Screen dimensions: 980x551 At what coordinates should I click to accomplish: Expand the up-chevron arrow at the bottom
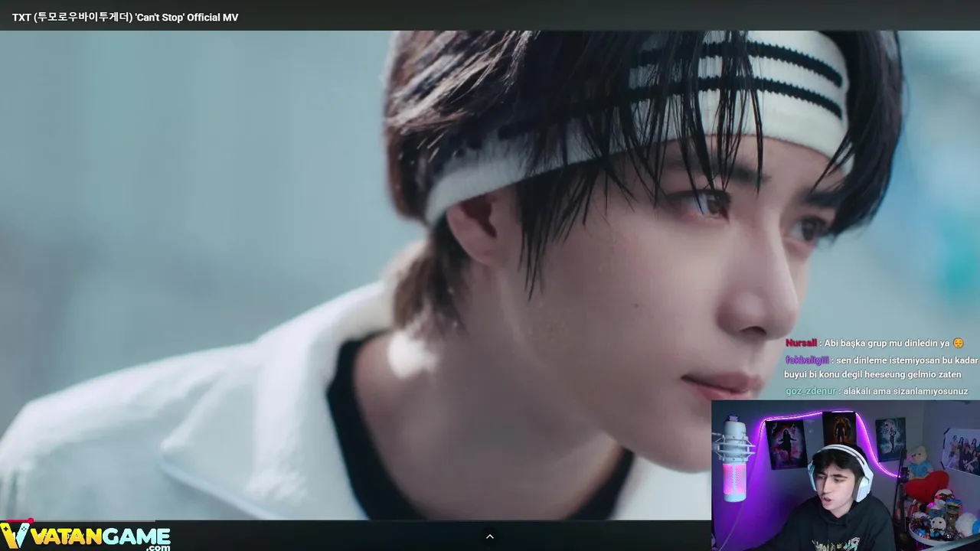490,536
